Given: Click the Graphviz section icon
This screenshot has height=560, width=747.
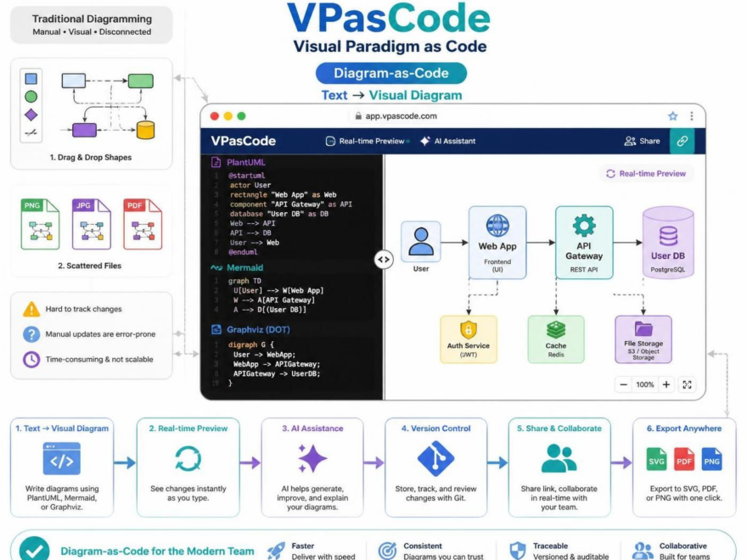Looking at the screenshot, I should tap(216, 329).
